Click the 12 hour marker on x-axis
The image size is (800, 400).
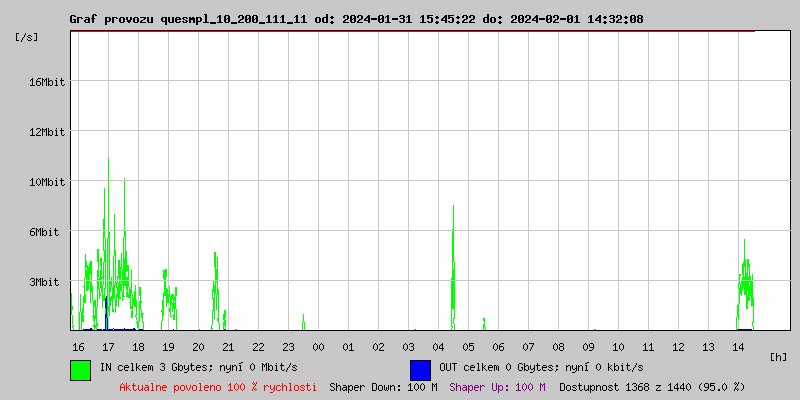coord(678,346)
